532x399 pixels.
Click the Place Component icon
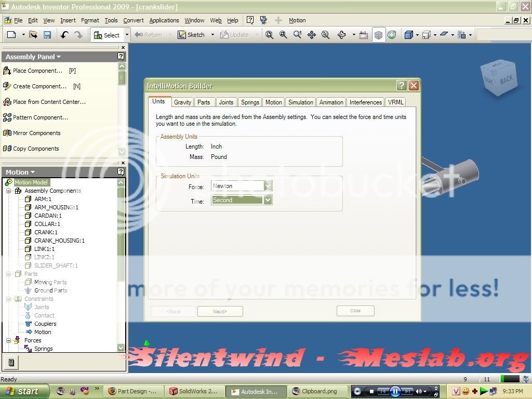[7, 71]
